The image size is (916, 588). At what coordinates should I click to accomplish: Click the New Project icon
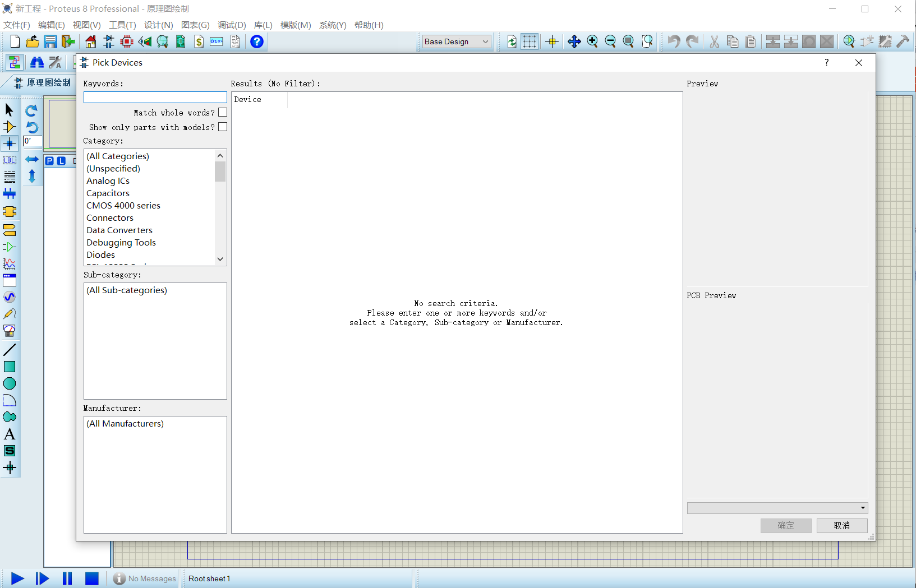(15, 41)
